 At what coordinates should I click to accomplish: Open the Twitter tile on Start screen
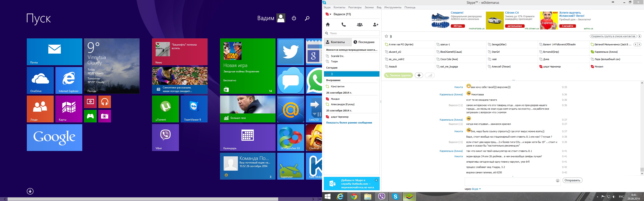[x=290, y=52]
